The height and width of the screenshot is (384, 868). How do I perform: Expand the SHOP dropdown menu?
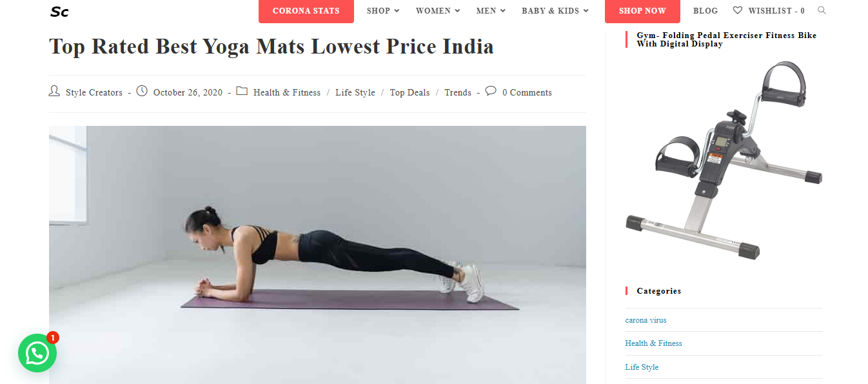[383, 11]
